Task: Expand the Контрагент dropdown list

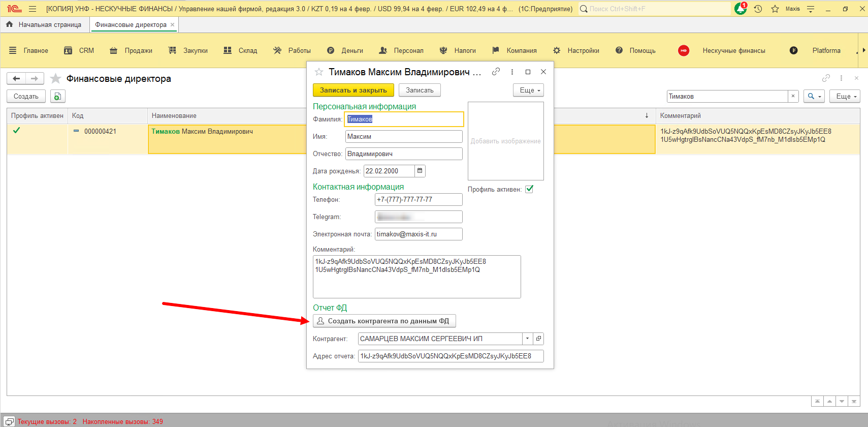Action: pyautogui.click(x=528, y=339)
